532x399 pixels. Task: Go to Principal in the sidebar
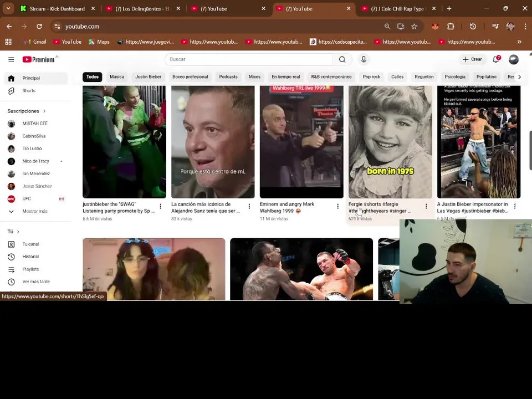point(36,78)
